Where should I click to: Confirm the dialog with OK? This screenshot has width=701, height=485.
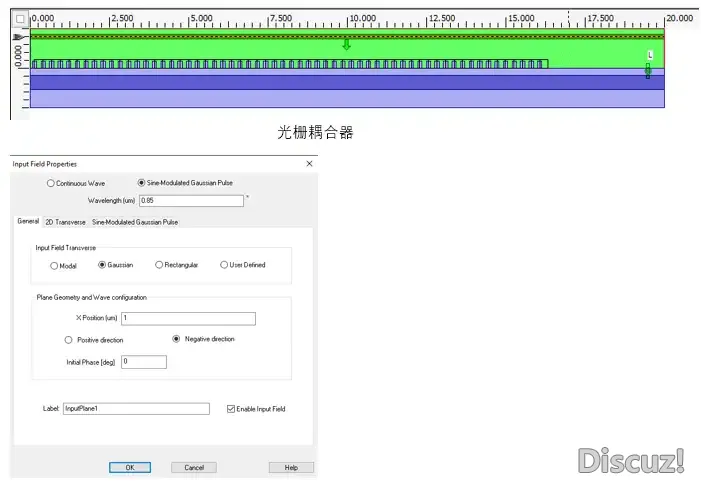[130, 467]
